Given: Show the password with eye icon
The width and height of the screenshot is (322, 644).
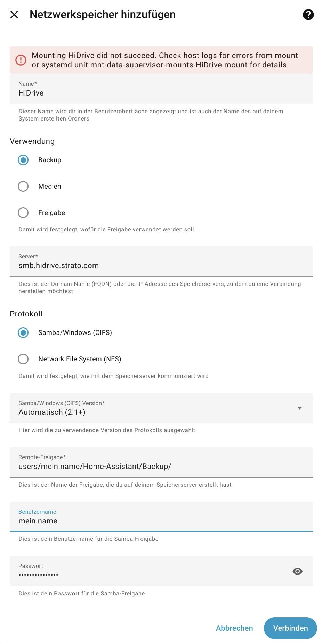Looking at the screenshot, I should click(x=297, y=571).
